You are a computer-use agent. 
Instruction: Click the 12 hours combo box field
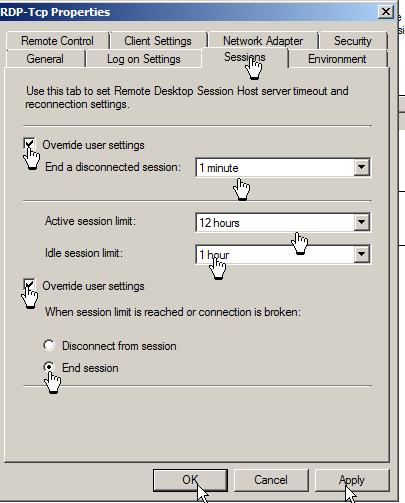[283, 222]
